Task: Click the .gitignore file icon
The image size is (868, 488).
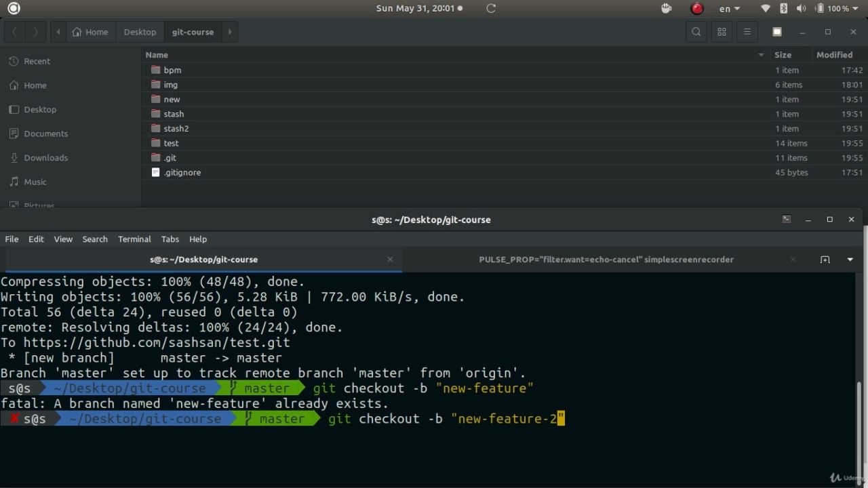Action: coord(155,172)
